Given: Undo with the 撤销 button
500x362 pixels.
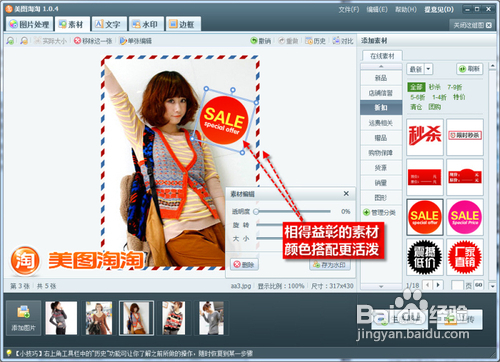Looking at the screenshot, I should (261, 41).
